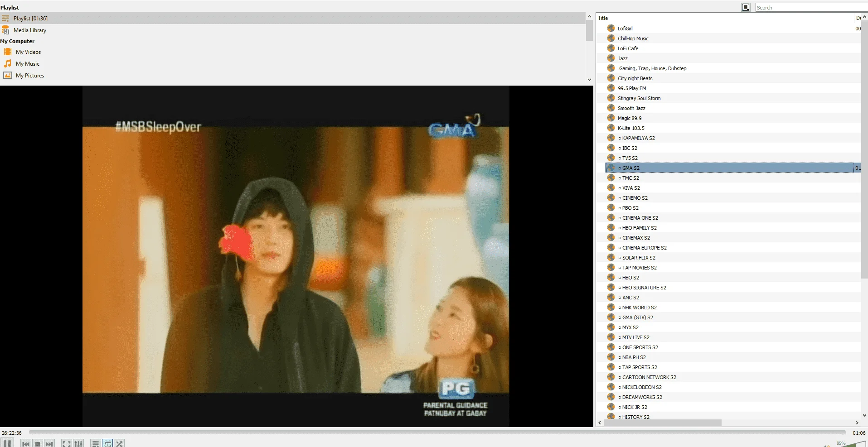Click the SOLAR FLIX S2 row icon
Image resolution: width=868 pixels, height=447 pixels.
click(611, 257)
